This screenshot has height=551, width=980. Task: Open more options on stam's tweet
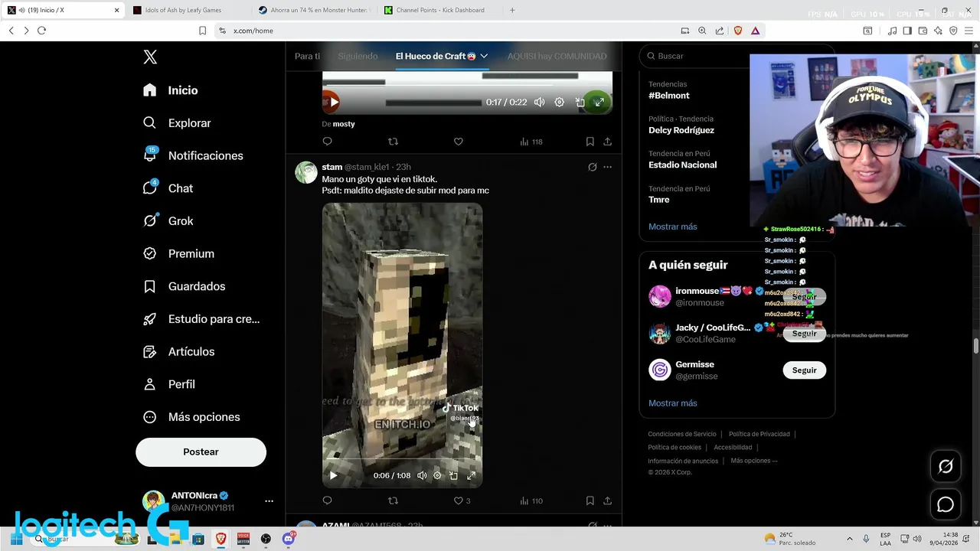(x=607, y=167)
